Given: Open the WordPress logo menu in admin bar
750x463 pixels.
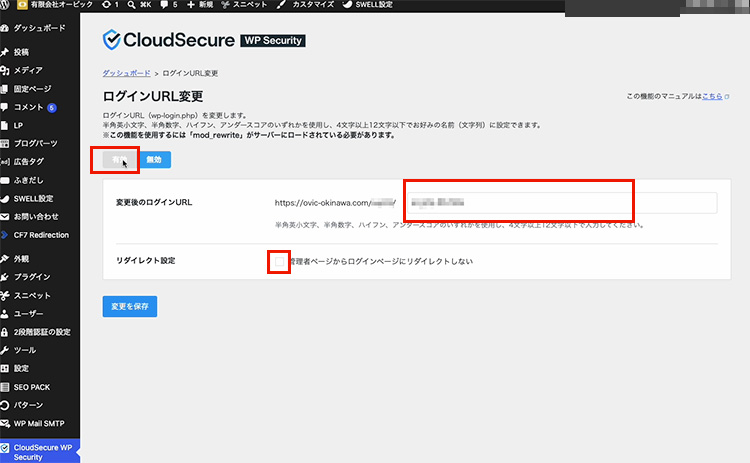Looking at the screenshot, I should 5,5.
